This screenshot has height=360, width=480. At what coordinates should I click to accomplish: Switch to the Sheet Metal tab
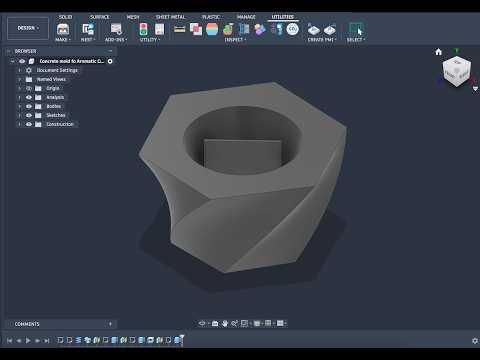pos(170,17)
